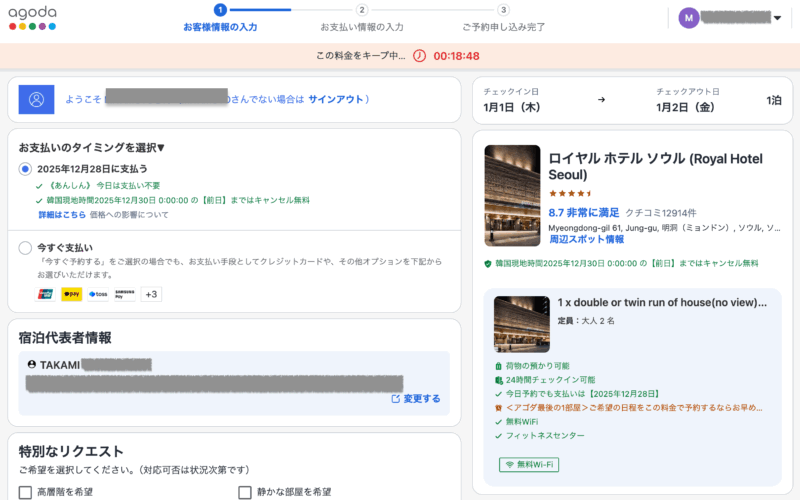The height and width of the screenshot is (500, 800).
Task: Select step 1 お客様情報の入力
Action: [220, 18]
